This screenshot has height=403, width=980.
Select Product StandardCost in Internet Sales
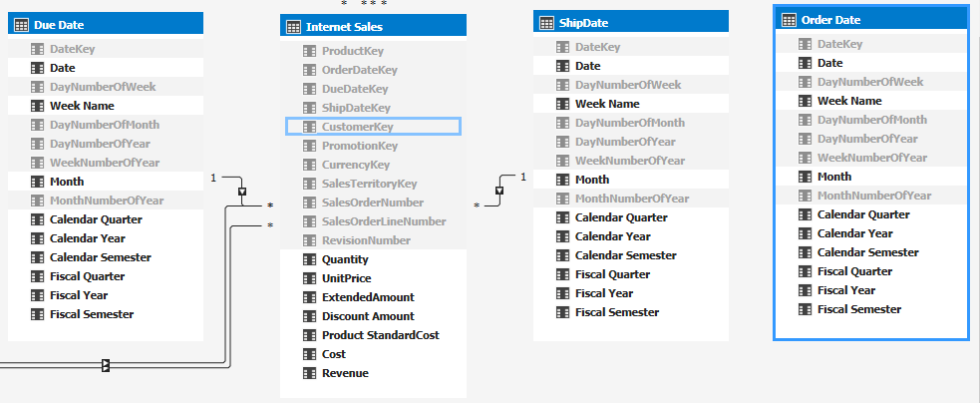click(380, 335)
